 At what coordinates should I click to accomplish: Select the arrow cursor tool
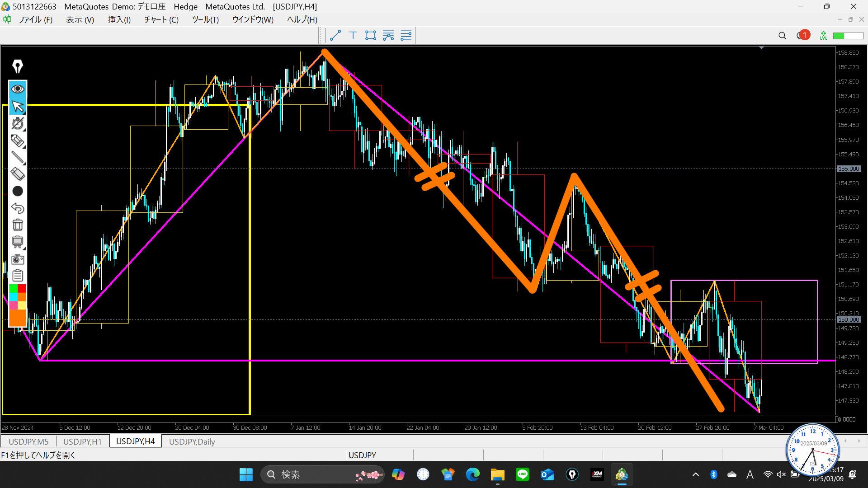tap(18, 106)
